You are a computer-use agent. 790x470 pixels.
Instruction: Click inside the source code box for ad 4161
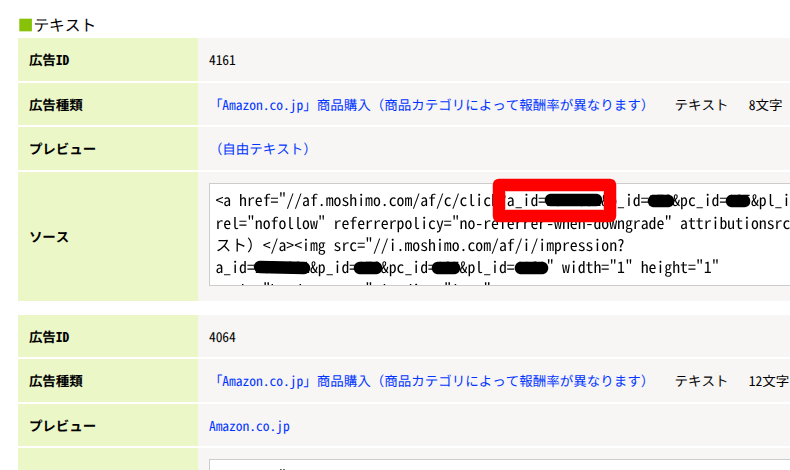click(x=499, y=235)
